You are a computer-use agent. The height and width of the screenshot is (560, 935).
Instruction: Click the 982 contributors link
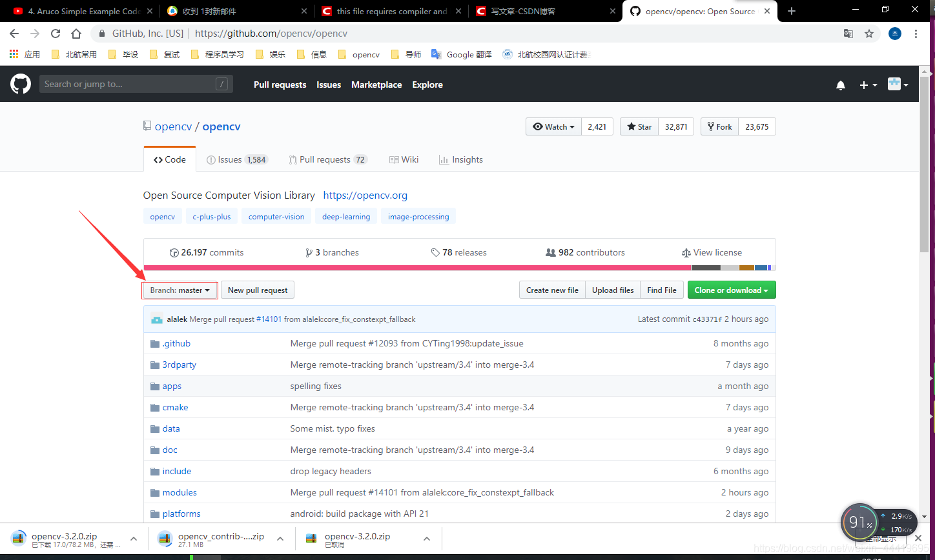click(x=586, y=252)
